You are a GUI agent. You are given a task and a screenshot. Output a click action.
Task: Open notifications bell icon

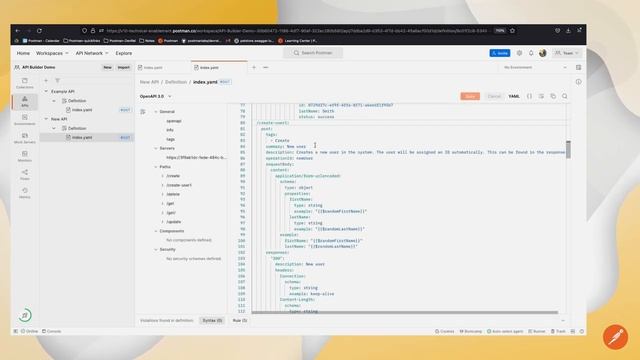pos(531,53)
